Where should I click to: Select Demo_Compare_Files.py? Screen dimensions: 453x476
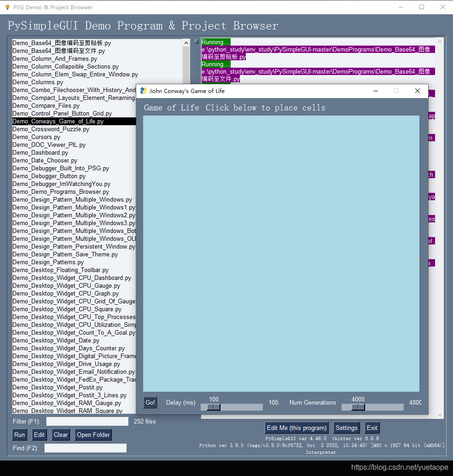(46, 106)
